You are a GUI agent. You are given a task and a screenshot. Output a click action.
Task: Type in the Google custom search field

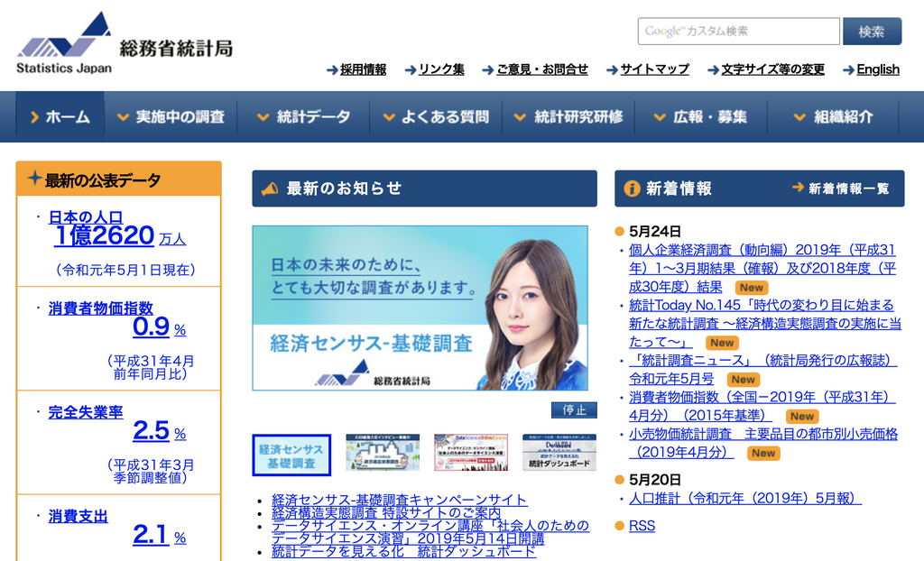(x=738, y=32)
